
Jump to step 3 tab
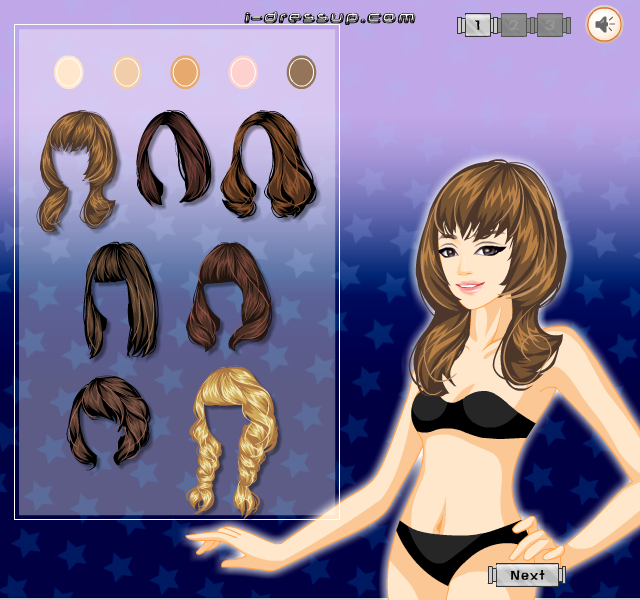click(x=549, y=25)
